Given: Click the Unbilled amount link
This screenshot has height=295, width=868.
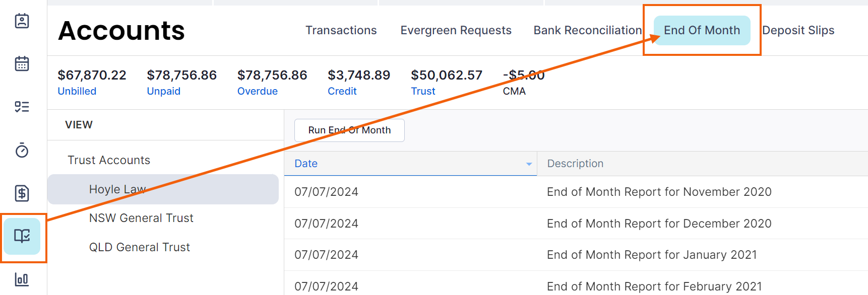Looking at the screenshot, I should 77,91.
